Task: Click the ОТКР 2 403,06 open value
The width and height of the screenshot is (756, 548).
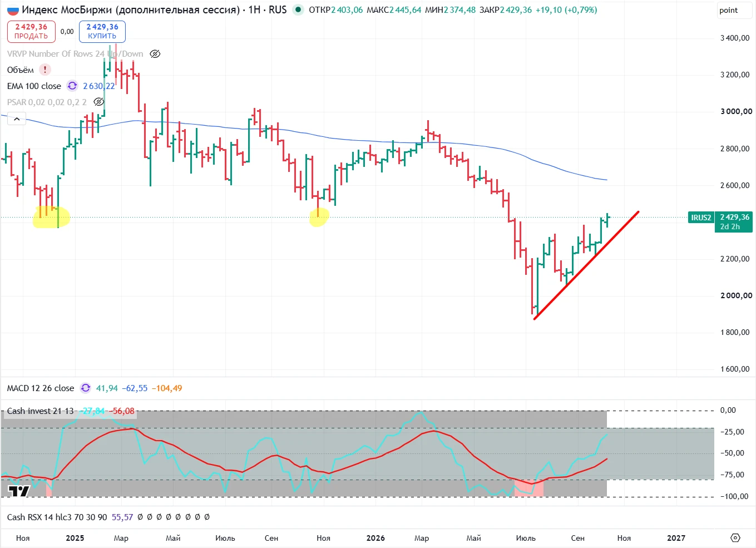Action: pos(335,9)
